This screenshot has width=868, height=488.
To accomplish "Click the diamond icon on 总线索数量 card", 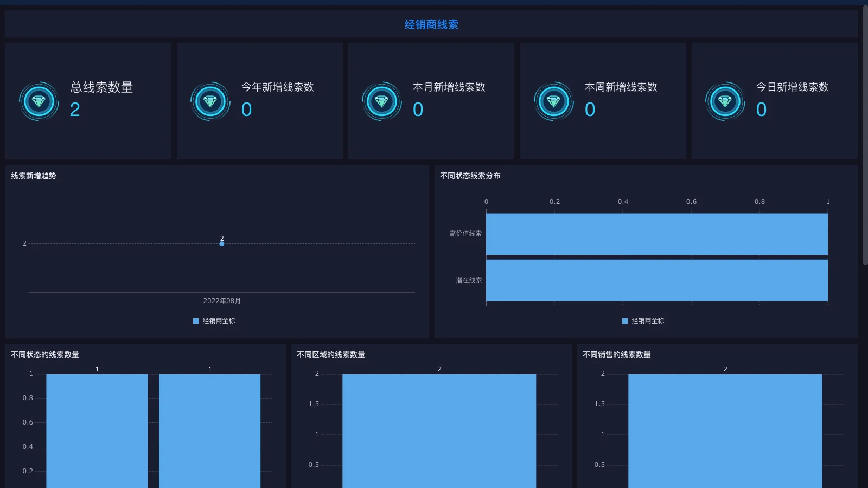I will tap(39, 101).
